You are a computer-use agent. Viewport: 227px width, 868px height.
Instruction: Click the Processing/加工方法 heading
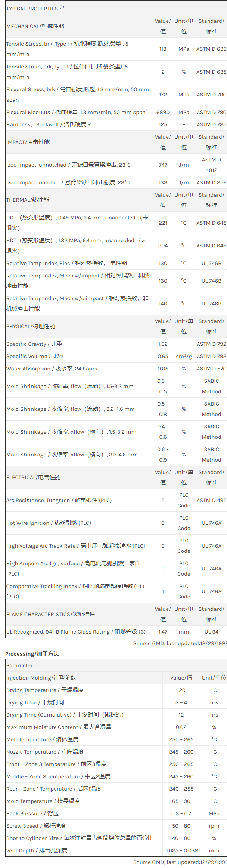32,654
